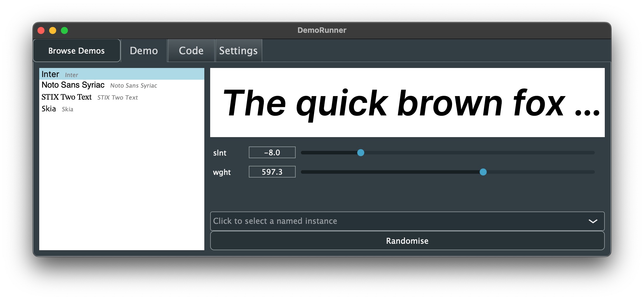Select Noto Sans Syriac in font list

pos(122,85)
